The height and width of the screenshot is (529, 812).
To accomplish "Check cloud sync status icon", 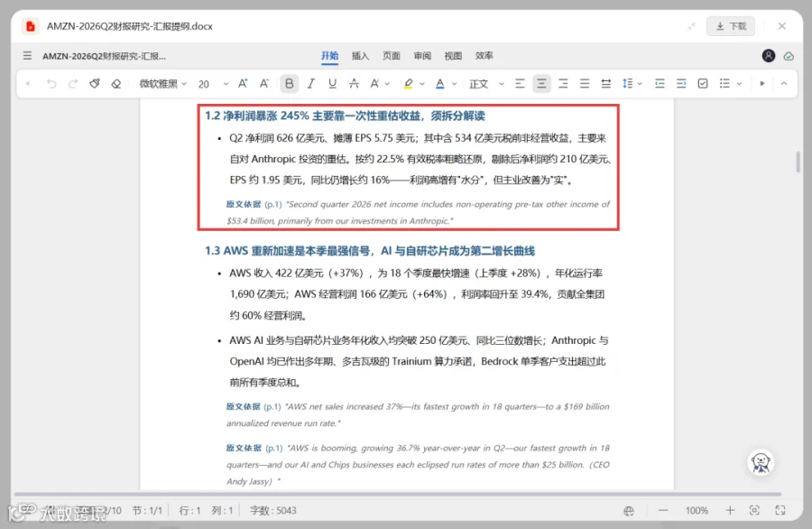I will (789, 56).
